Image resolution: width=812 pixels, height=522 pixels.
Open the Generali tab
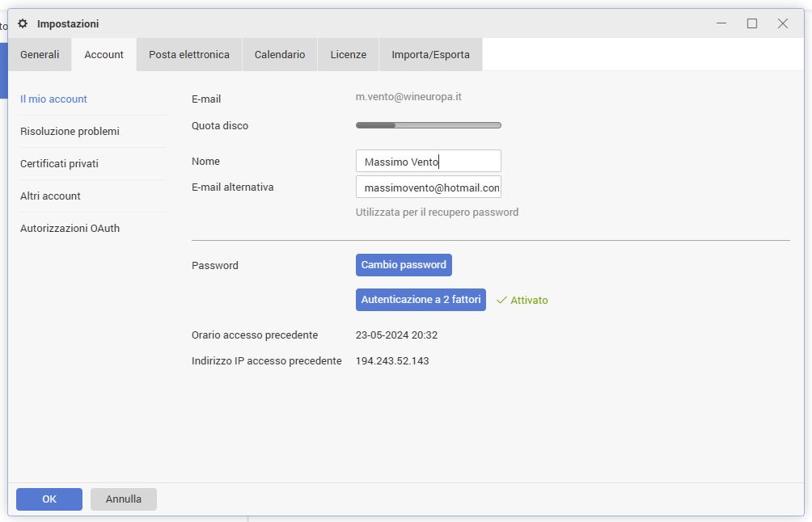40,55
